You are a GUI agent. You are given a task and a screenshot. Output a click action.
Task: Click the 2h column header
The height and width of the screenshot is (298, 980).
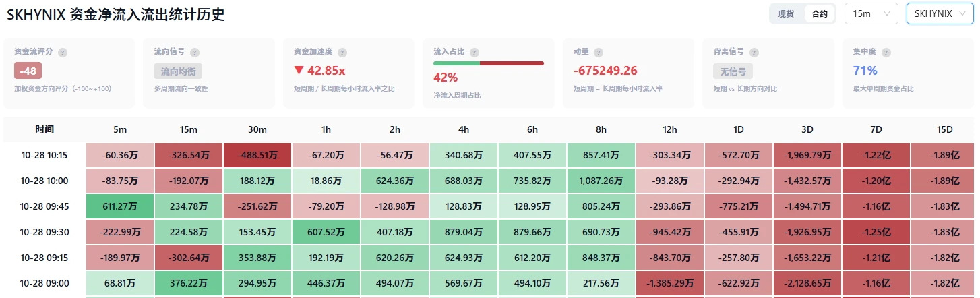[395, 129]
